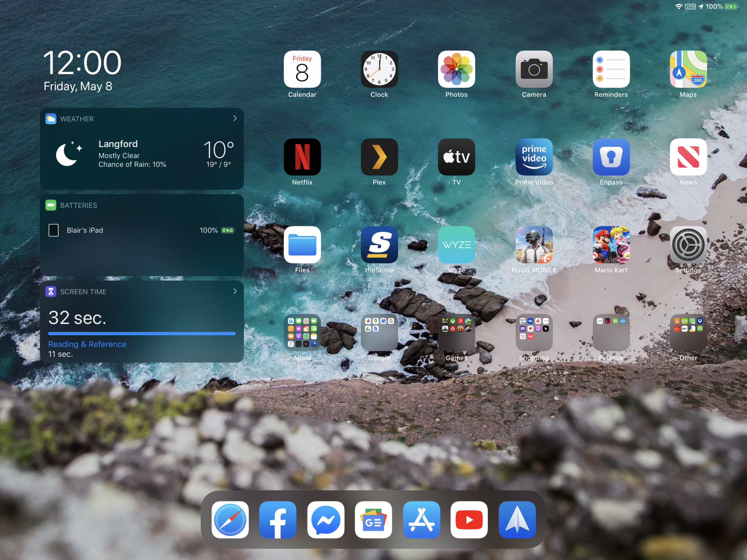
Task: Open the News app
Action: tap(688, 157)
